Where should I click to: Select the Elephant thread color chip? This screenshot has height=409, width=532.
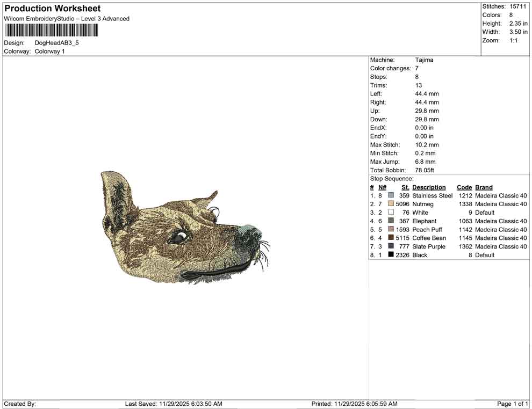click(391, 221)
